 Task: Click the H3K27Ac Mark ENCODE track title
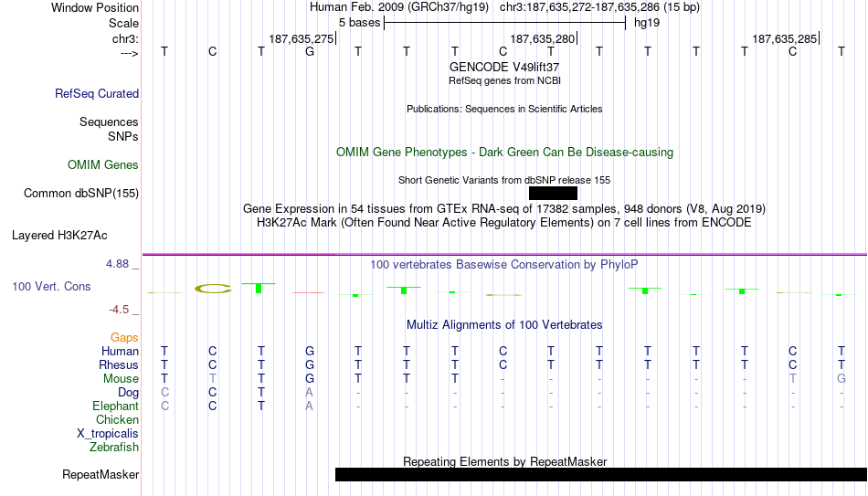[x=504, y=223]
